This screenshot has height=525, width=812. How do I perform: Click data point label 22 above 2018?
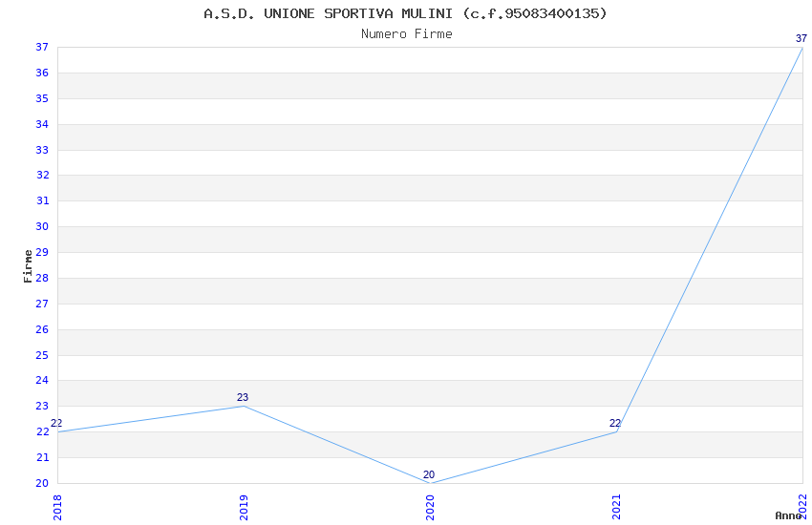56,423
